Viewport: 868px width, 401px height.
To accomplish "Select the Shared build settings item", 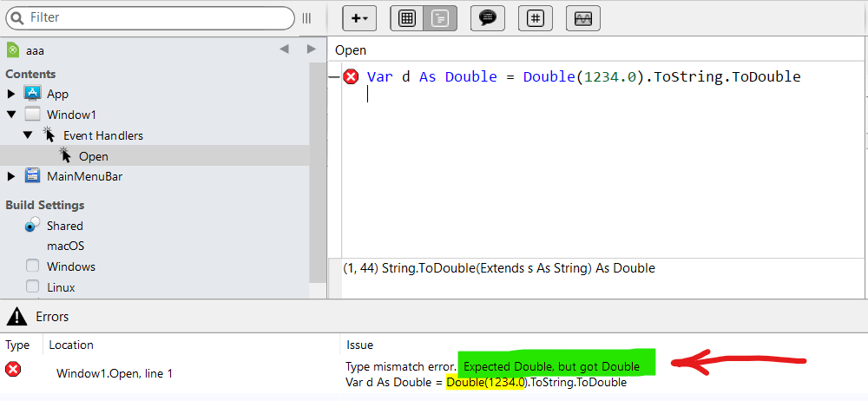I will 64,226.
